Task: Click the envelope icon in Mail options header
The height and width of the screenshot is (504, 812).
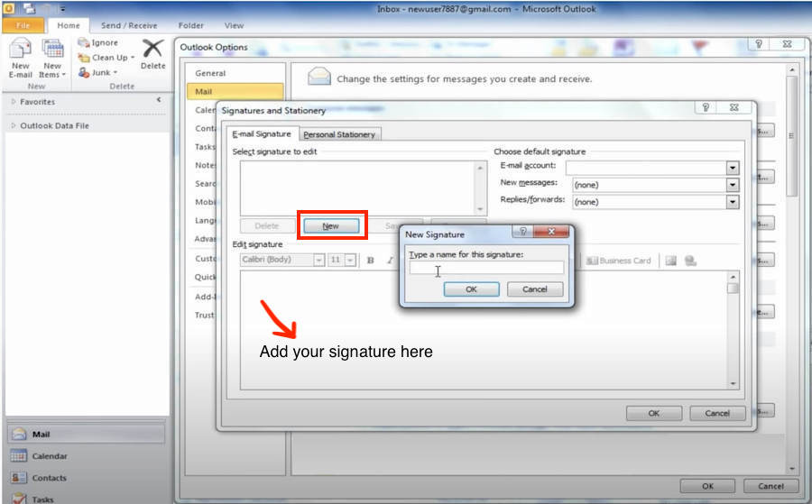Action: pos(319,77)
